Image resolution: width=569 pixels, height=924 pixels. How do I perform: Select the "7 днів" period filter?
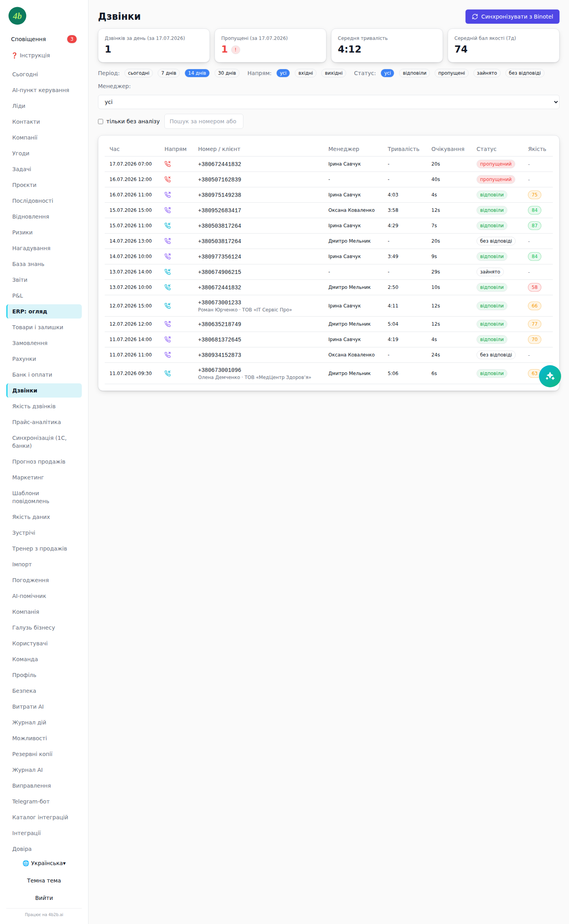[169, 73]
